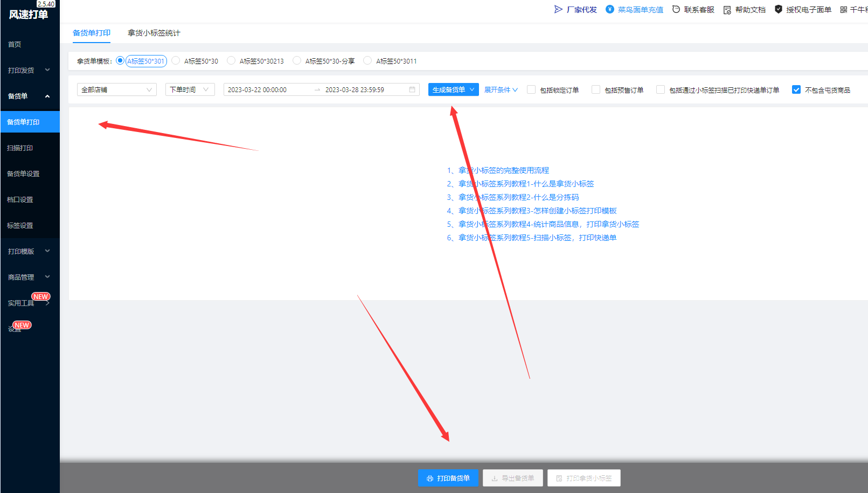This screenshot has width=868, height=493.
Task: Uncheck 不包含屯货商品 checkbox
Action: [796, 89]
